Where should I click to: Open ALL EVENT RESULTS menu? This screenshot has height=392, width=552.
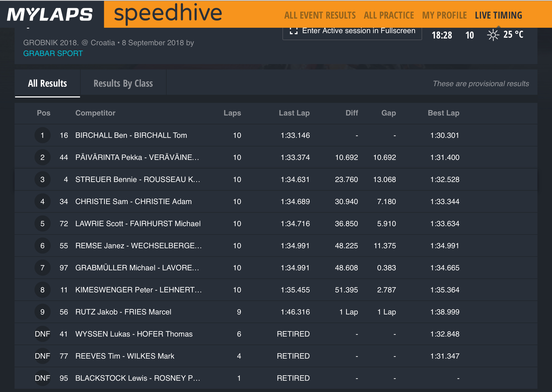(320, 15)
